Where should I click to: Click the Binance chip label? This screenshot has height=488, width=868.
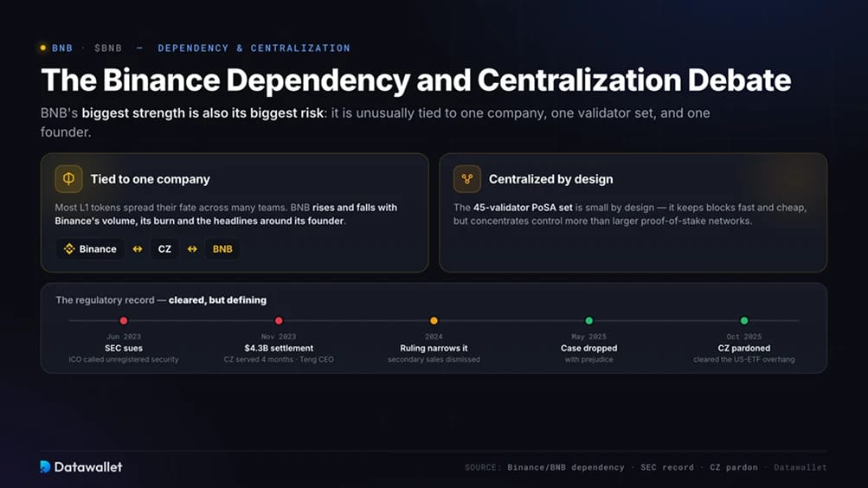[98, 249]
